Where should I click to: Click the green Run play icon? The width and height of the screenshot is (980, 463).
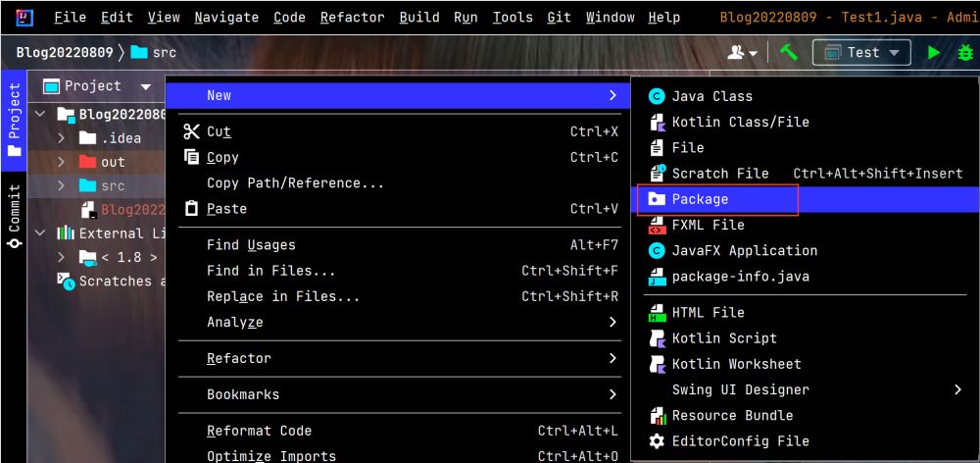(934, 53)
